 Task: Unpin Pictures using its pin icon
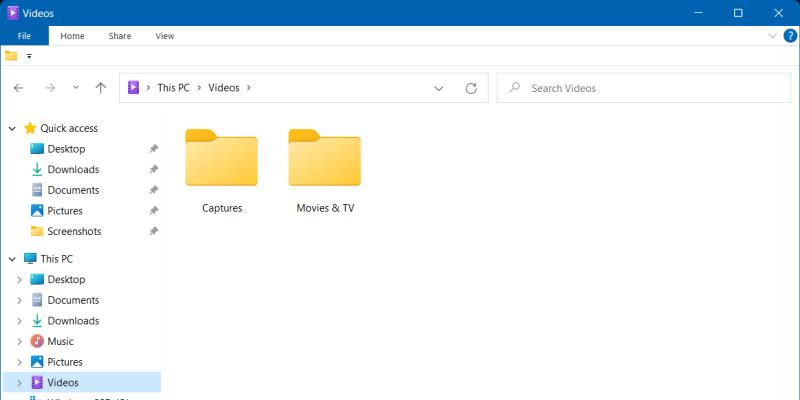(x=153, y=210)
